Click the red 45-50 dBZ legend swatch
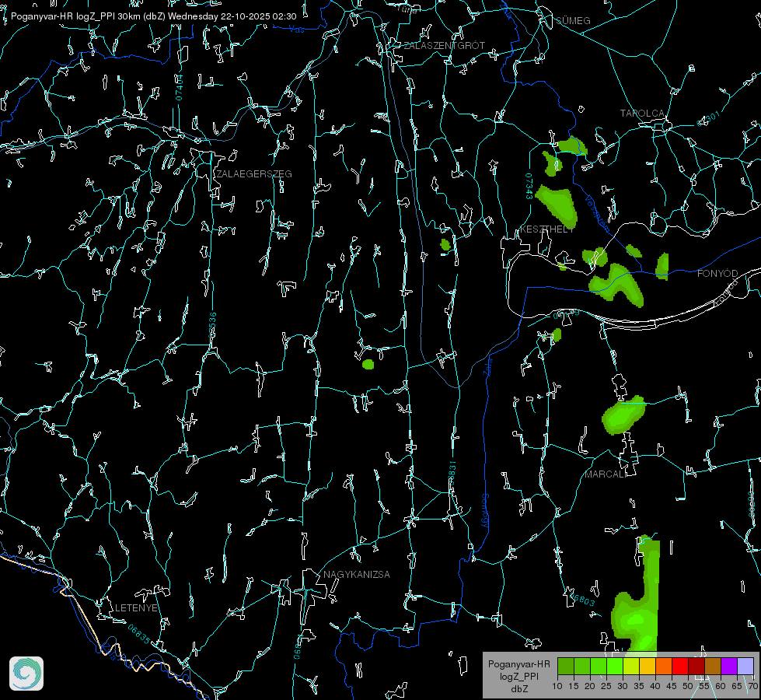Image resolution: width=761 pixels, height=700 pixels. (680, 666)
